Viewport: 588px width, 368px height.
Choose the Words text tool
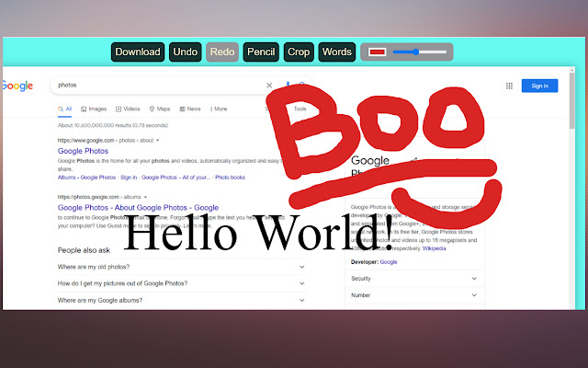click(337, 52)
